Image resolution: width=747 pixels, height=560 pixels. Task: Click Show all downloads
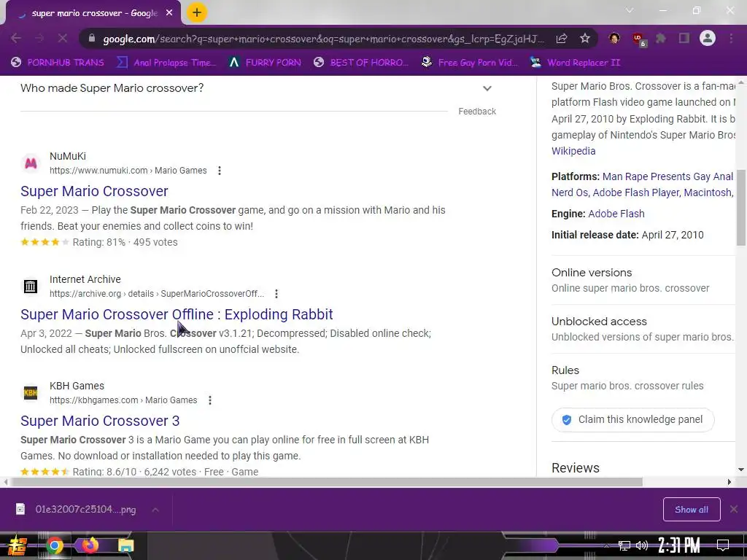[692, 510]
